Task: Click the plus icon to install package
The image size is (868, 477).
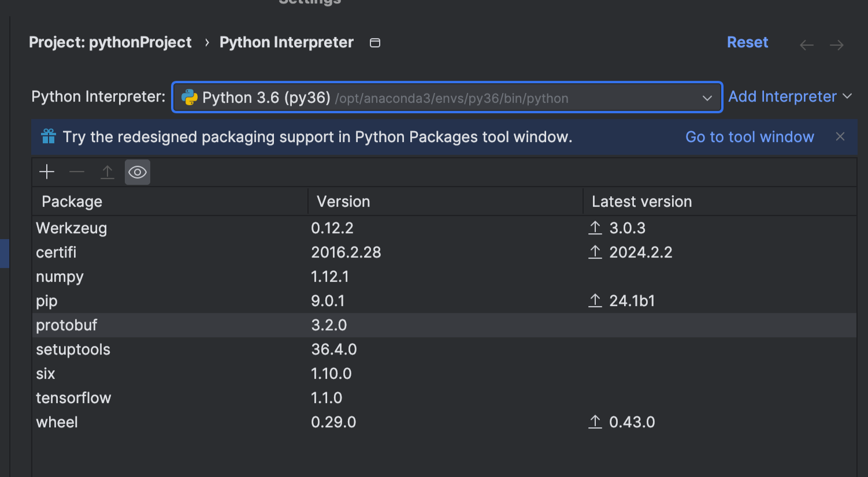Action: (x=47, y=172)
